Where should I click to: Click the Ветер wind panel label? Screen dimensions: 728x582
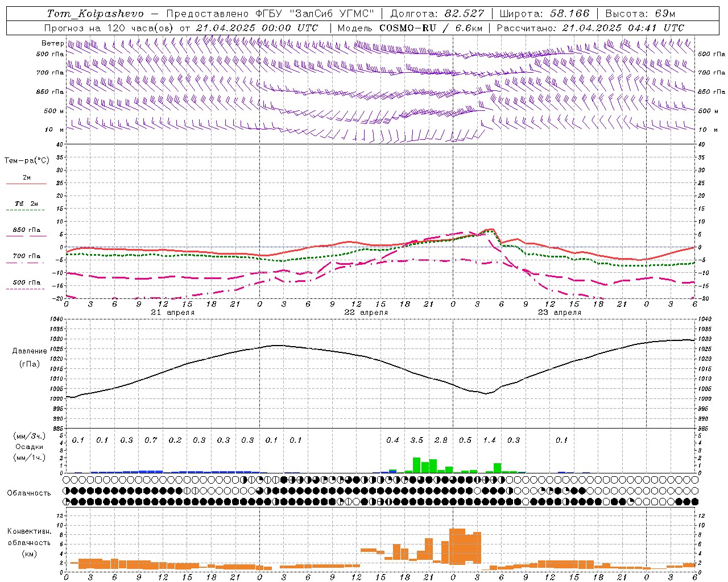[x=52, y=43]
